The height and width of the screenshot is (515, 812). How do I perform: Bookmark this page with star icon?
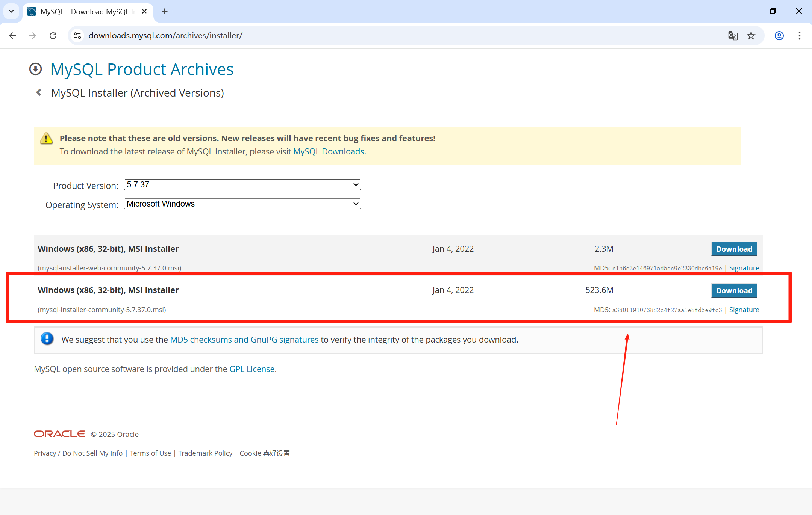tap(751, 36)
